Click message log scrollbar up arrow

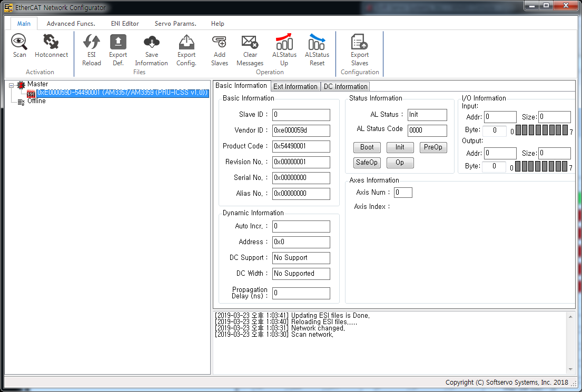570,317
